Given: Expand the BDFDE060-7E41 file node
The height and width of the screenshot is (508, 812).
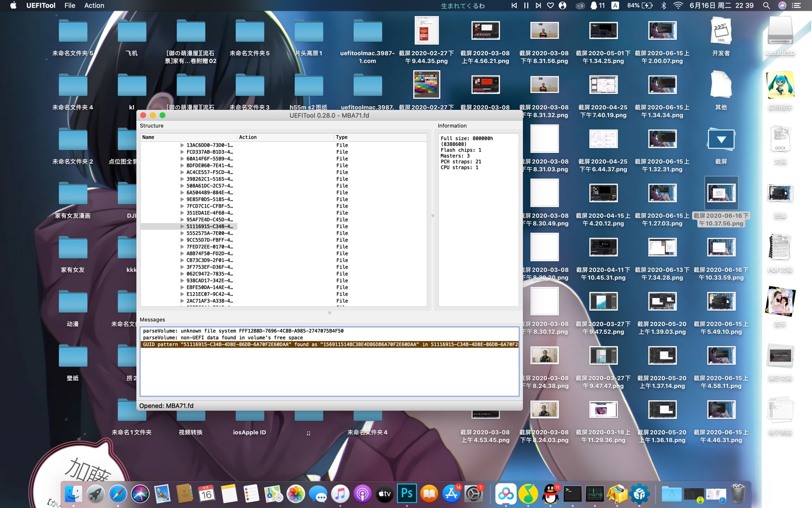Looking at the screenshot, I should click(x=182, y=165).
